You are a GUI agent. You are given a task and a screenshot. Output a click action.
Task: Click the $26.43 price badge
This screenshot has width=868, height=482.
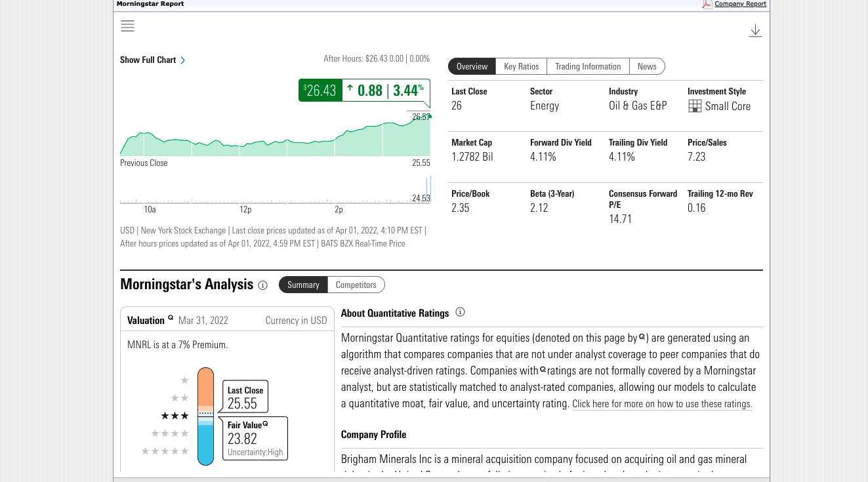tap(320, 90)
